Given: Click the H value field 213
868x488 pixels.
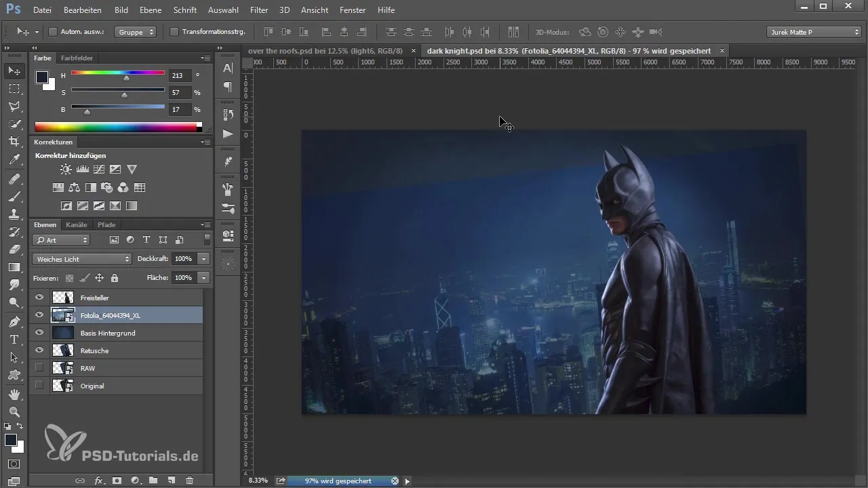Looking at the screenshot, I should [x=180, y=76].
